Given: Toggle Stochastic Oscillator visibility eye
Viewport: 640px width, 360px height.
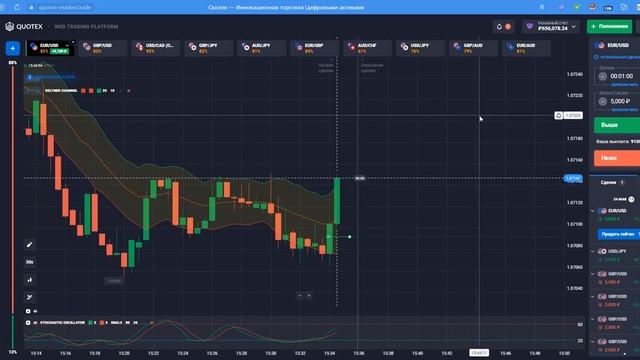Looking at the screenshot, I should pyautogui.click(x=36, y=322).
